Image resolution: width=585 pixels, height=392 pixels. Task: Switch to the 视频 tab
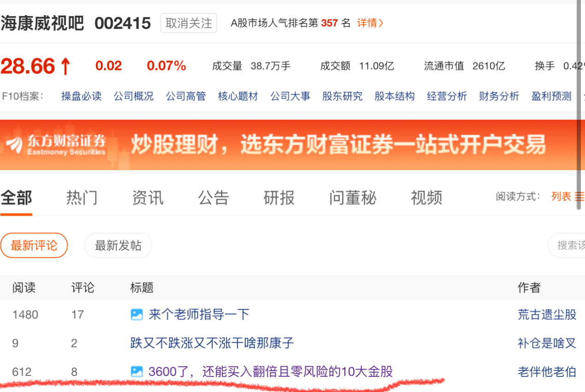(427, 198)
